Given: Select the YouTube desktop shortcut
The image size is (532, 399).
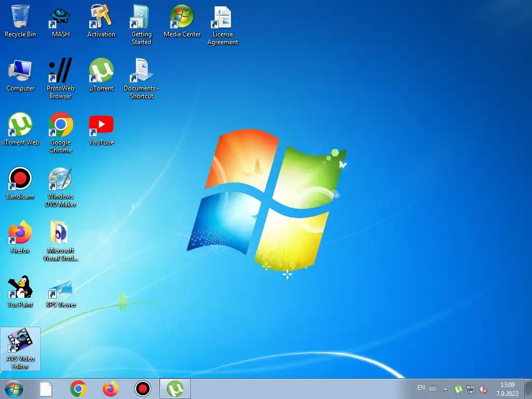Looking at the screenshot, I should 101,129.
